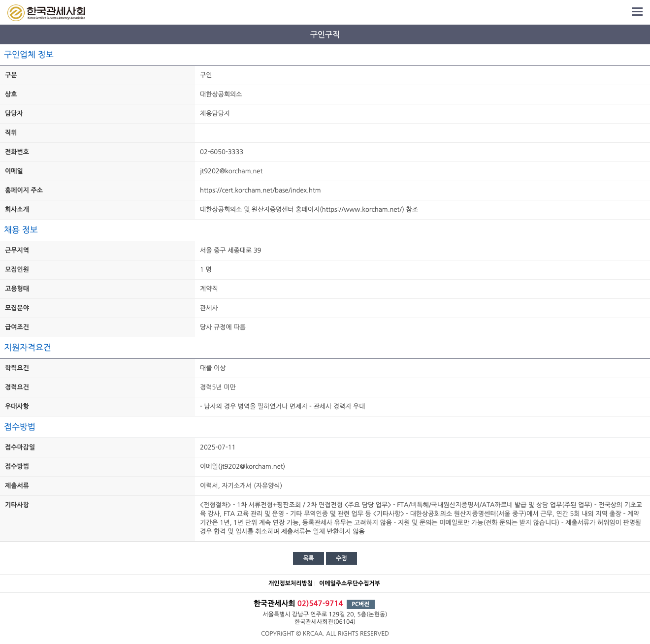This screenshot has height=644, width=650.
Task: Click the recruitment field value 관세사
Action: coord(209,308)
